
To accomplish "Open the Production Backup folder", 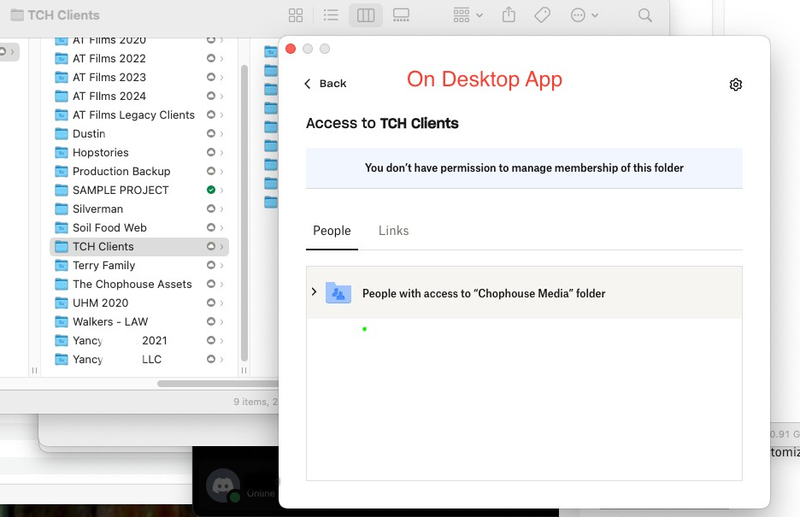I will point(121,171).
